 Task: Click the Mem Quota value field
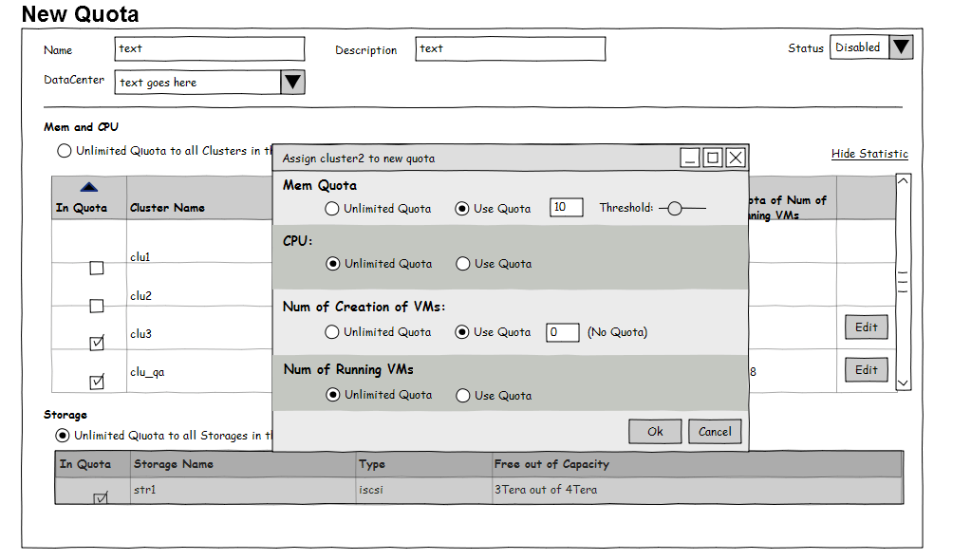pyautogui.click(x=567, y=208)
